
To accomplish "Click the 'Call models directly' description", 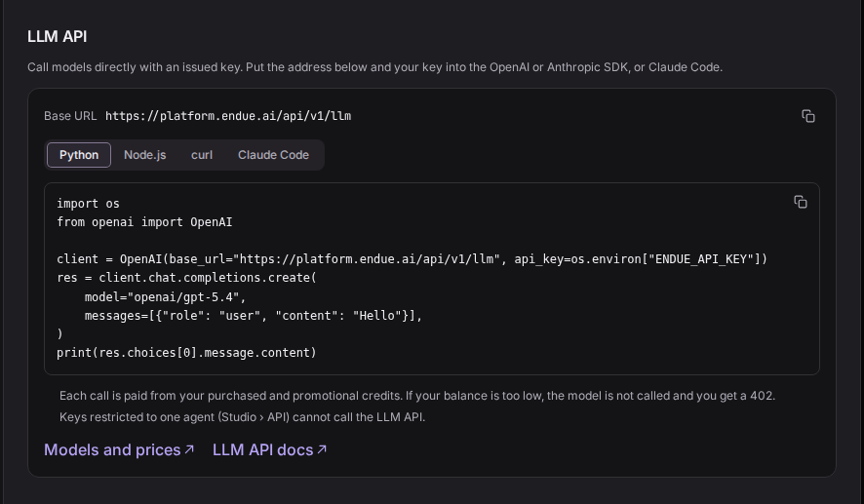I will pos(374,67).
